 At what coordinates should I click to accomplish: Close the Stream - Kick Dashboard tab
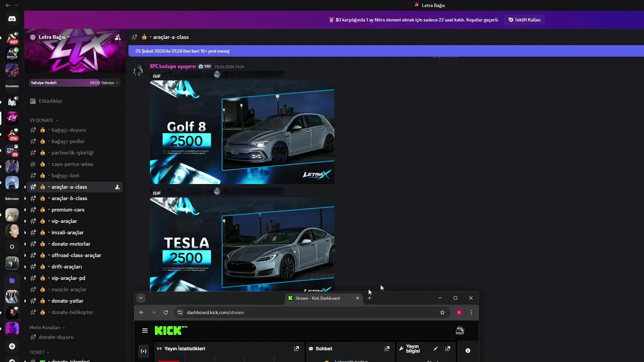tap(358, 298)
